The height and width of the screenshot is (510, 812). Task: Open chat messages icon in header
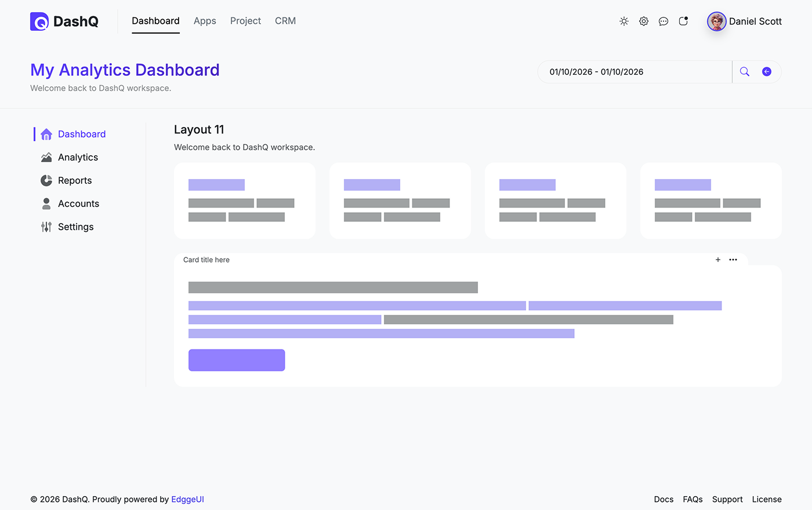(663, 21)
